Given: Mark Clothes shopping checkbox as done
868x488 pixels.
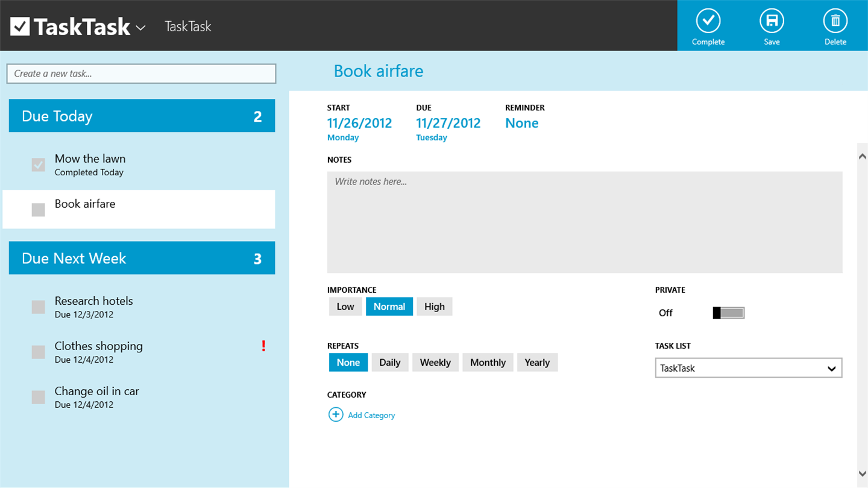Looking at the screenshot, I should pos(39,352).
